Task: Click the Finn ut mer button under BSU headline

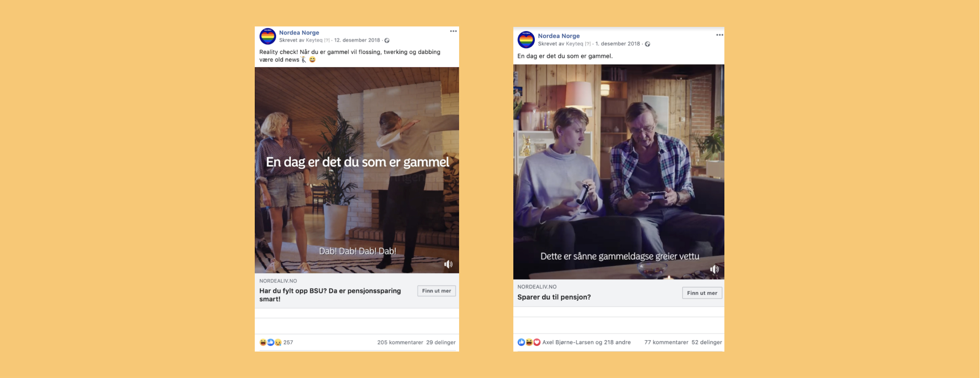Action: click(x=436, y=291)
